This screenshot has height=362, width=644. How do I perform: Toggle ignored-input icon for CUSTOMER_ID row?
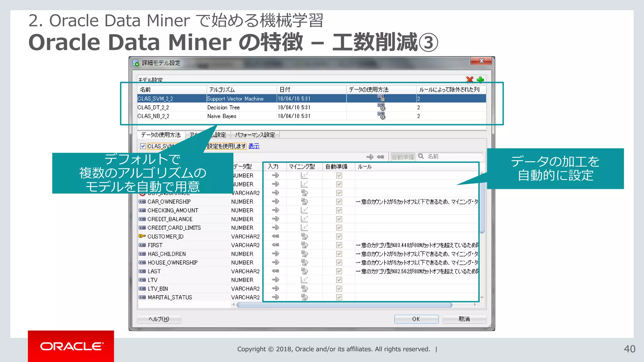(x=275, y=236)
